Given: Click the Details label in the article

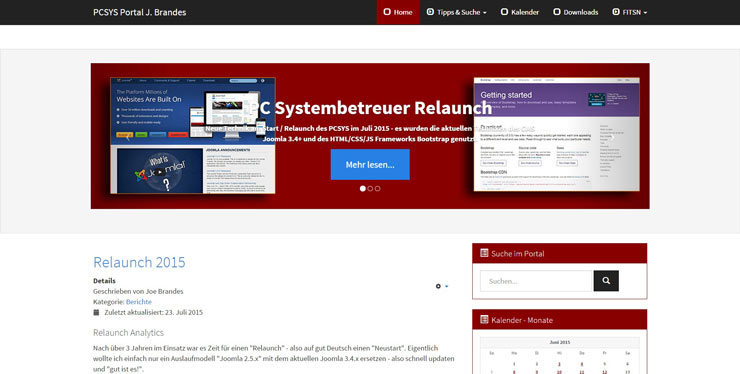Looking at the screenshot, I should (104, 280).
